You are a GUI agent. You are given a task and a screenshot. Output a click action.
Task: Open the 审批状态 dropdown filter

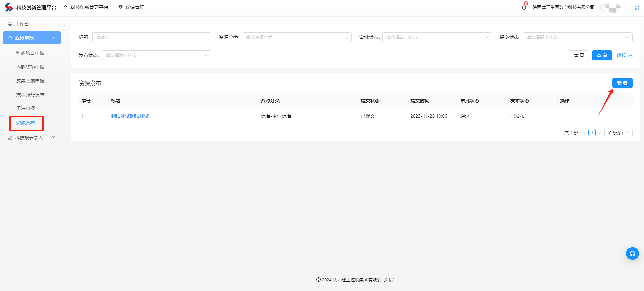437,37
